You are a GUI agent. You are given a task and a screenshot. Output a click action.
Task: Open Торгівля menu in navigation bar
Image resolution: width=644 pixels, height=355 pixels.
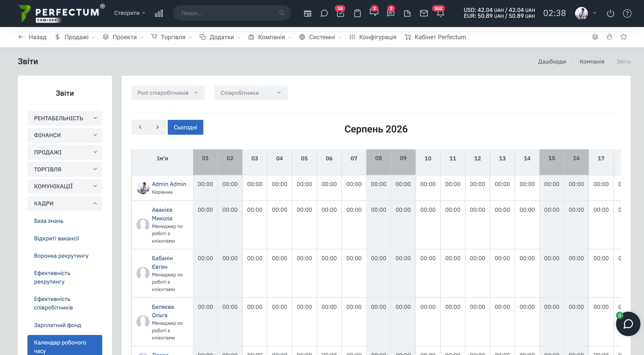pos(172,37)
